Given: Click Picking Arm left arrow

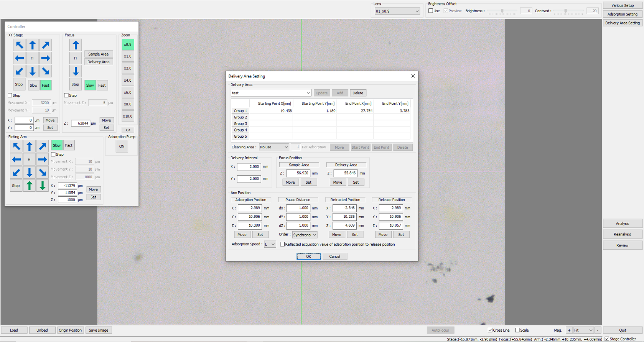Looking at the screenshot, I should (x=16, y=159).
